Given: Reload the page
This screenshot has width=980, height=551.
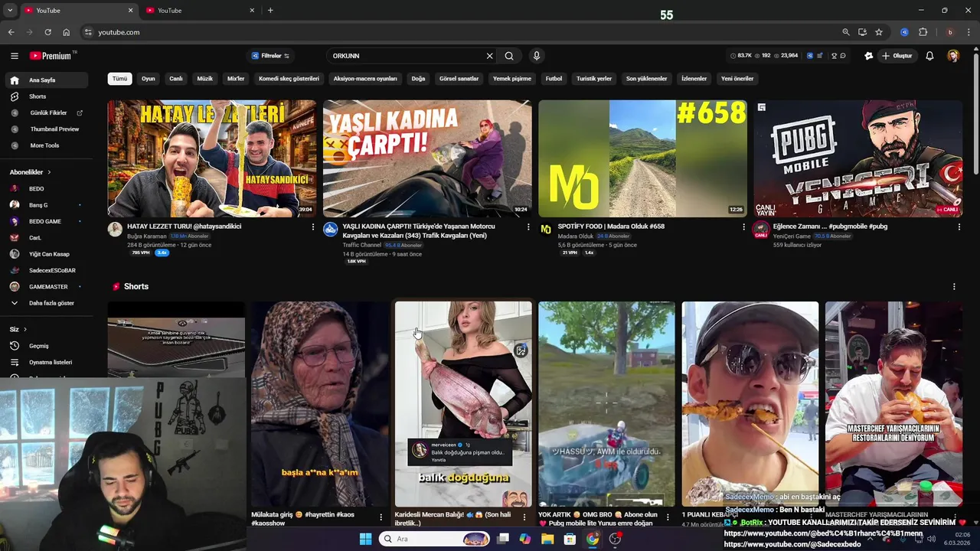Looking at the screenshot, I should pos(47,32).
